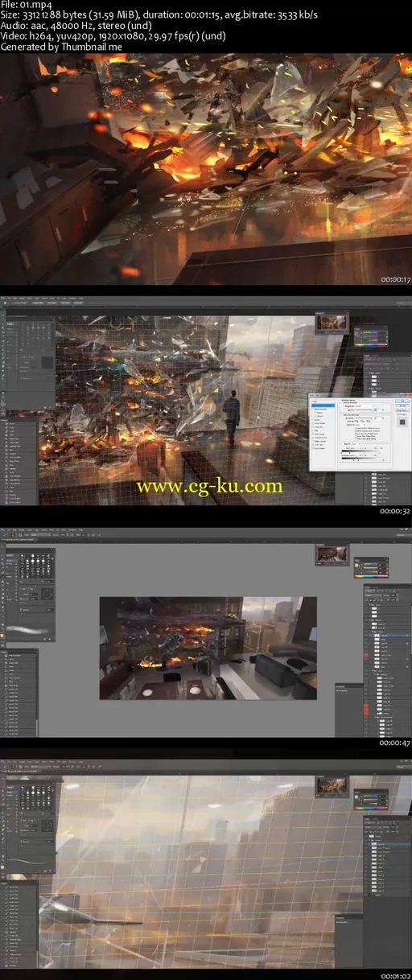The image size is (412, 980).
Task: Click the Navigator preview in the 00:01:02 frame
Action: 331,784
